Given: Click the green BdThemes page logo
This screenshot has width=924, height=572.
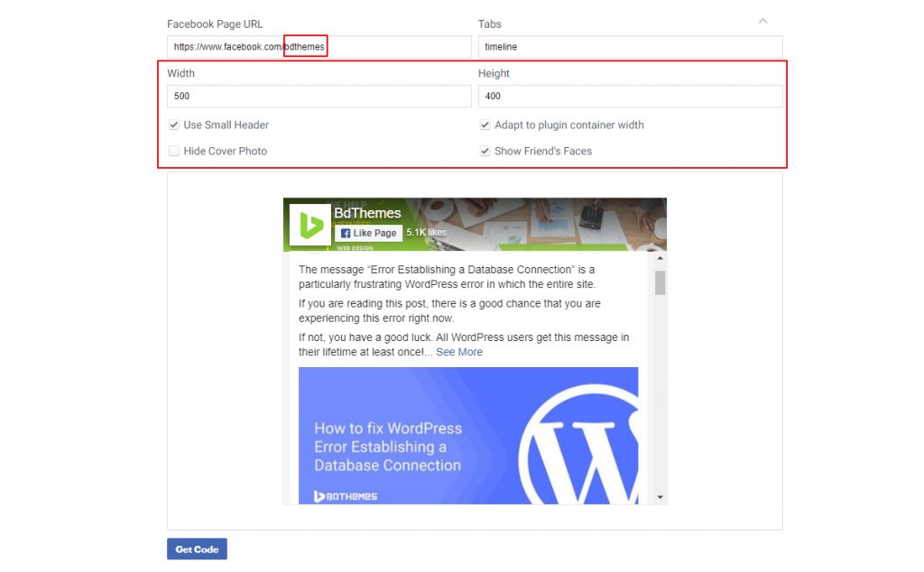Looking at the screenshot, I should (x=310, y=225).
